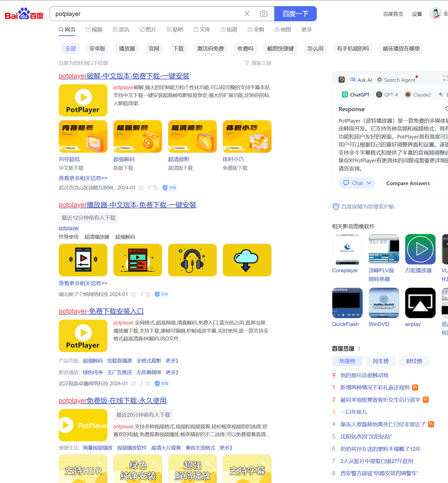Image resolution: width=448 pixels, height=483 pixels.
Task: Open the 万能播放器 app icon
Action: 420,249
